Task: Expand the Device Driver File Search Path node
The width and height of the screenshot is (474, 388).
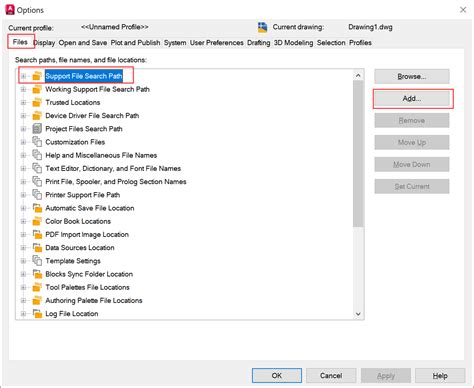Action: coord(23,116)
